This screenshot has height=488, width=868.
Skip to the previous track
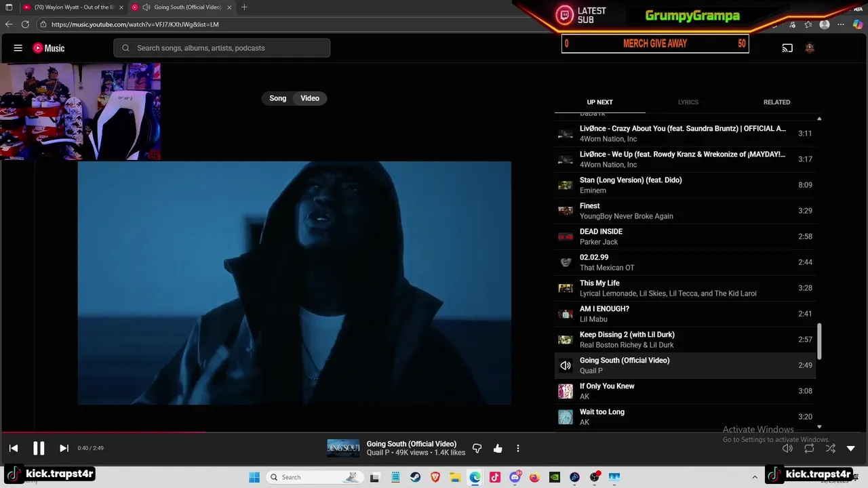tap(14, 448)
